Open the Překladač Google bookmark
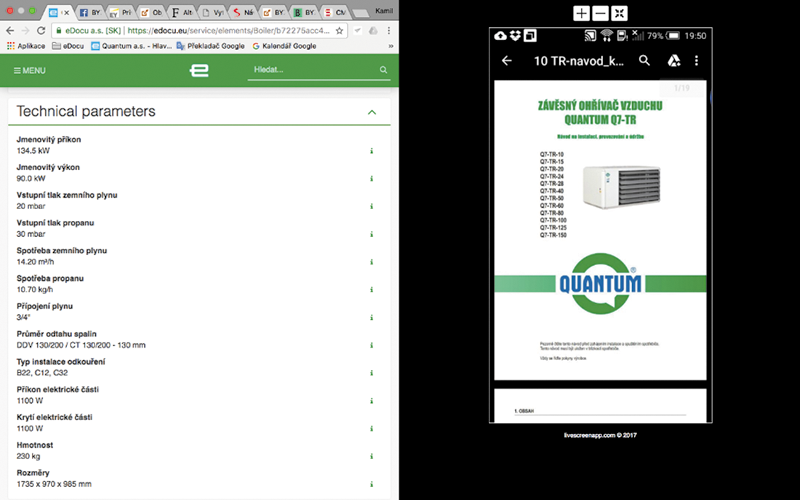This screenshot has width=800, height=500. tap(211, 46)
